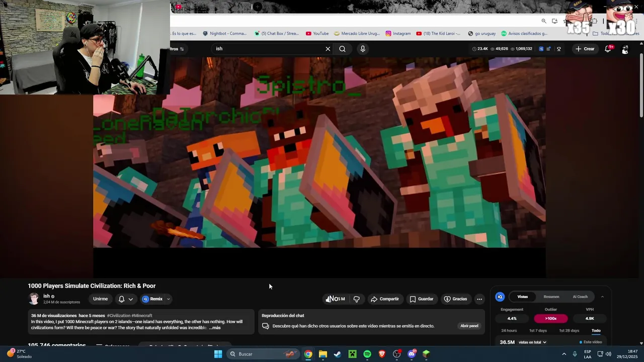Open File Explorer from the taskbar

tap(323, 354)
